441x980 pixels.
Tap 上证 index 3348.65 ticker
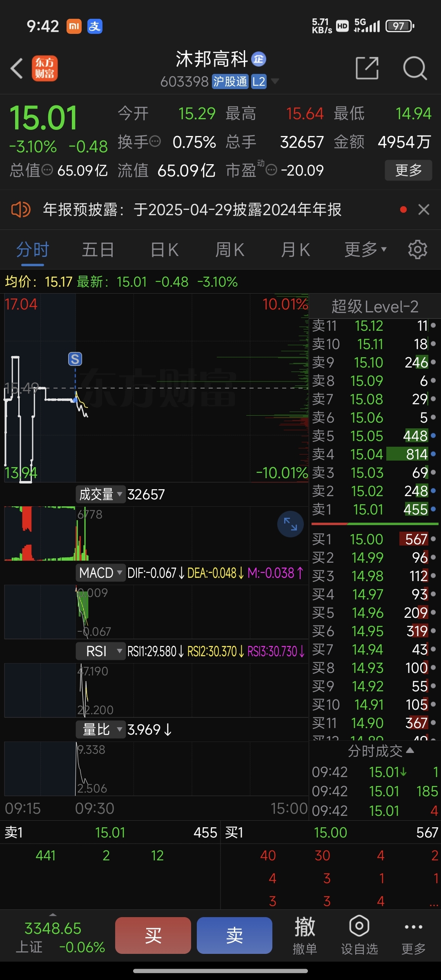pyautogui.click(x=60, y=938)
